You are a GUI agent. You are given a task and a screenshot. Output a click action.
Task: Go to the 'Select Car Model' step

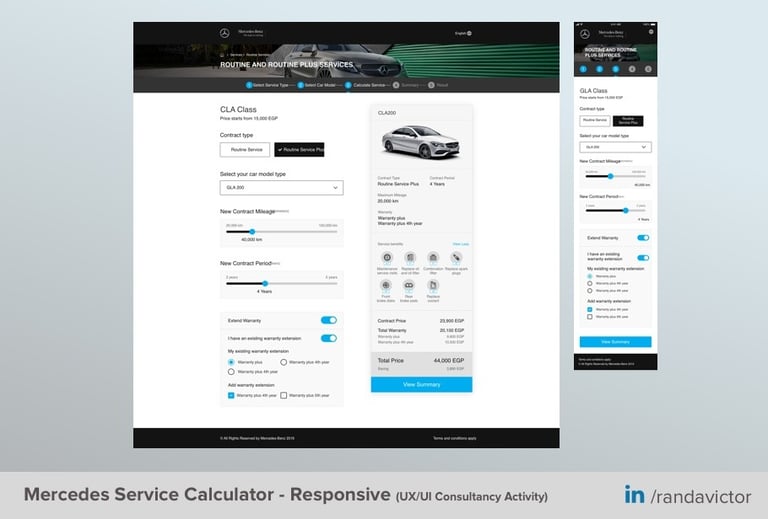click(x=317, y=85)
